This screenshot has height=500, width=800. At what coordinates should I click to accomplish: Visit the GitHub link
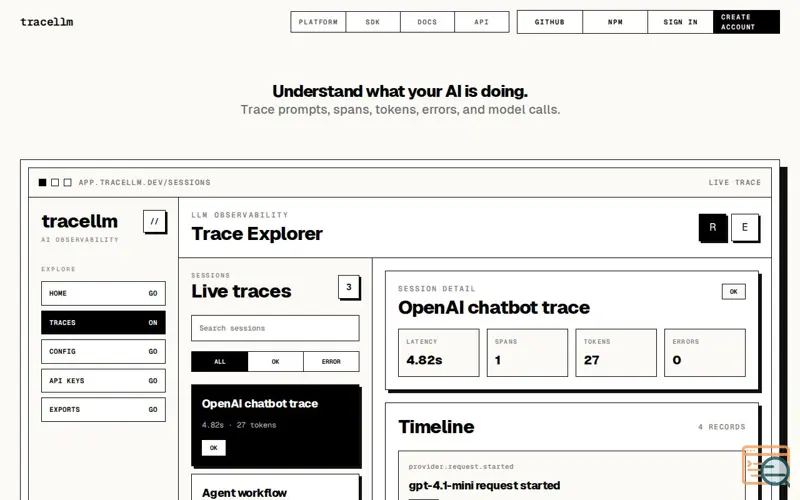550,22
